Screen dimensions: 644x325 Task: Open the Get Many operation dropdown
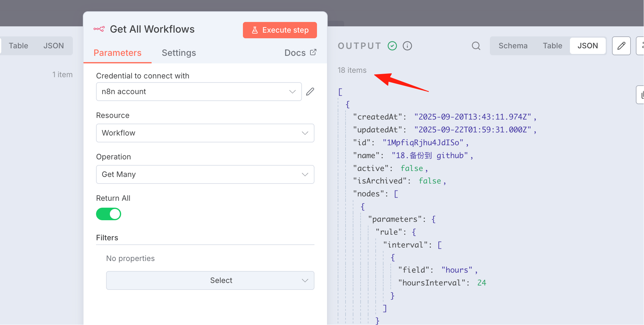coord(205,174)
